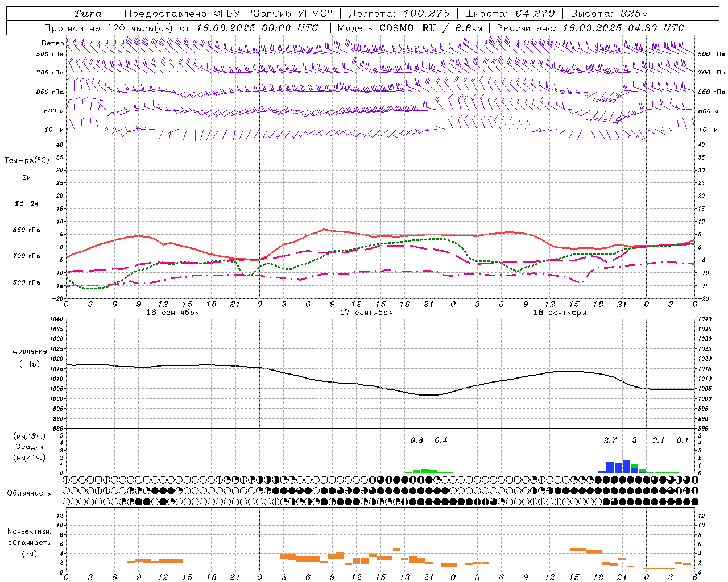This screenshot has width=728, height=582.
Task: Click the "700 гПа" temperature legend entry
Action: (x=27, y=256)
